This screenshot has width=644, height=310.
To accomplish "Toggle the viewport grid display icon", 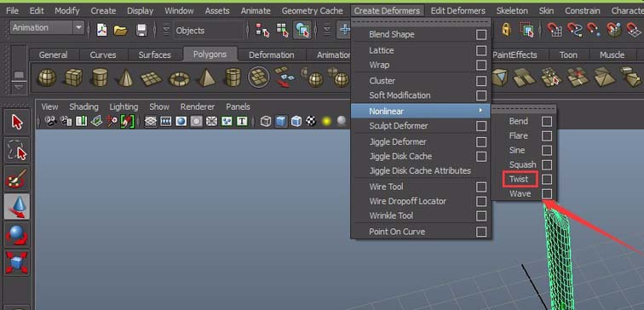I will tap(151, 122).
